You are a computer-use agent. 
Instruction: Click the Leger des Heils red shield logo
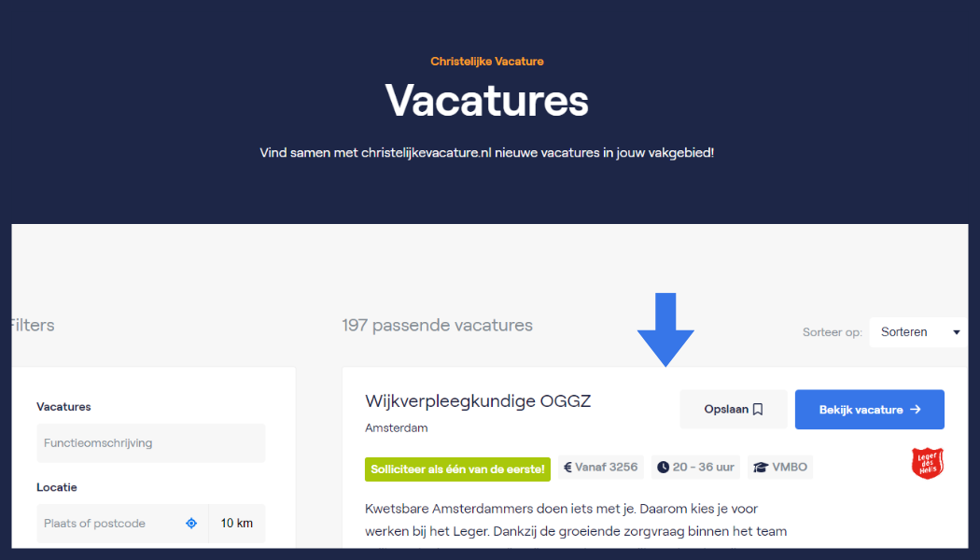click(x=928, y=463)
